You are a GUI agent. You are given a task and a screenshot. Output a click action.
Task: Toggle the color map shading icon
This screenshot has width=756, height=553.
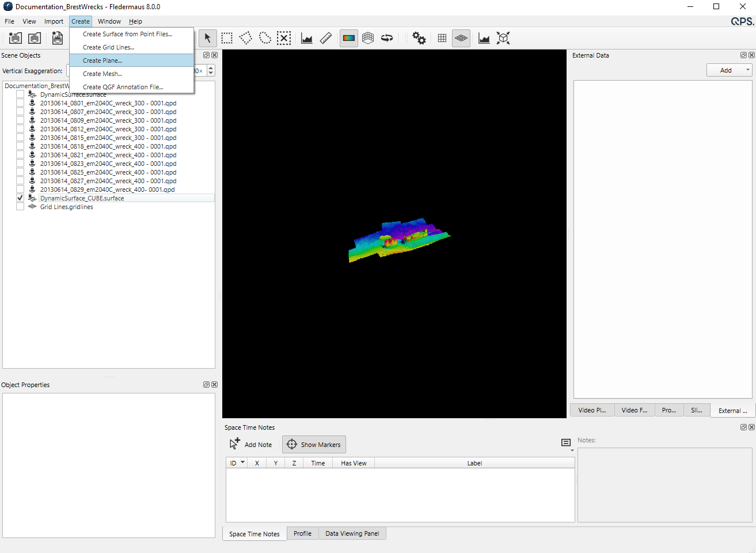pos(349,39)
